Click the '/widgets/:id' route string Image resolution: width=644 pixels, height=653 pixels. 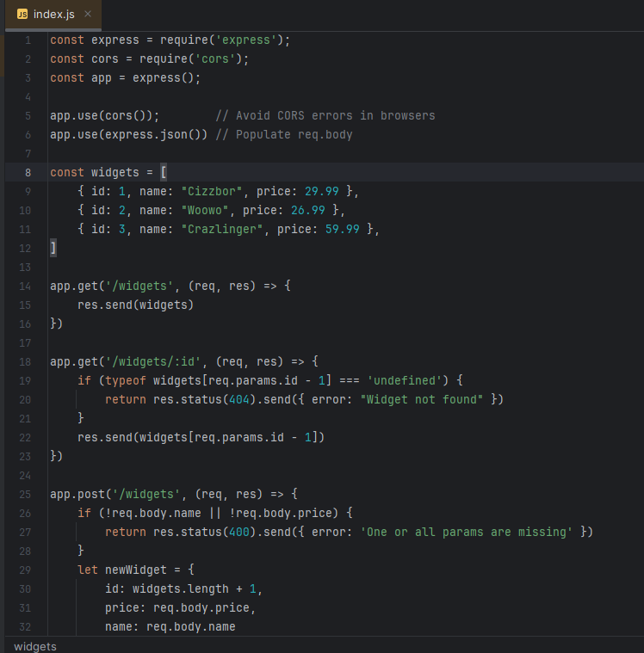(153, 361)
